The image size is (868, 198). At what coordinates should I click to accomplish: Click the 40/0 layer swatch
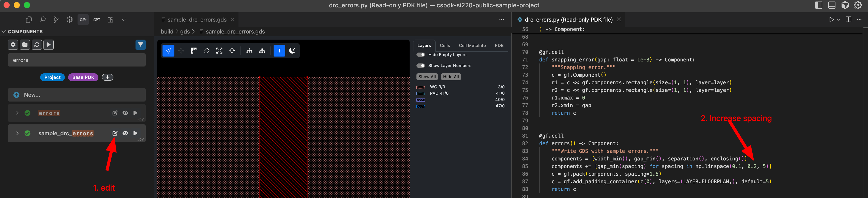click(421, 100)
